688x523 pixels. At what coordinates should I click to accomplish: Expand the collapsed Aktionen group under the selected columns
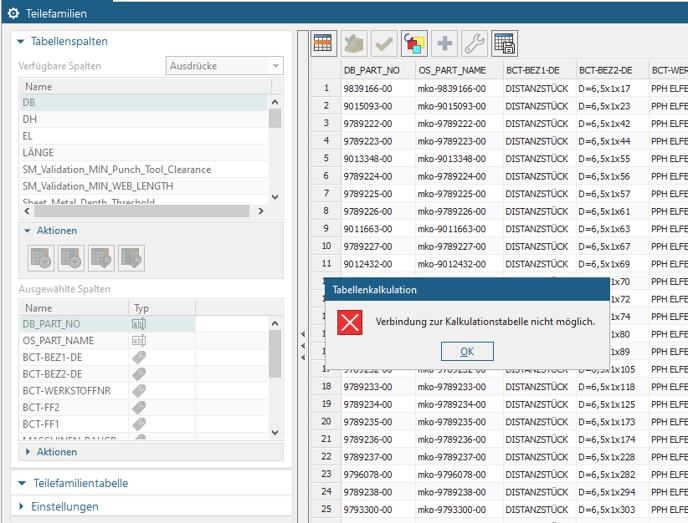click(x=28, y=452)
